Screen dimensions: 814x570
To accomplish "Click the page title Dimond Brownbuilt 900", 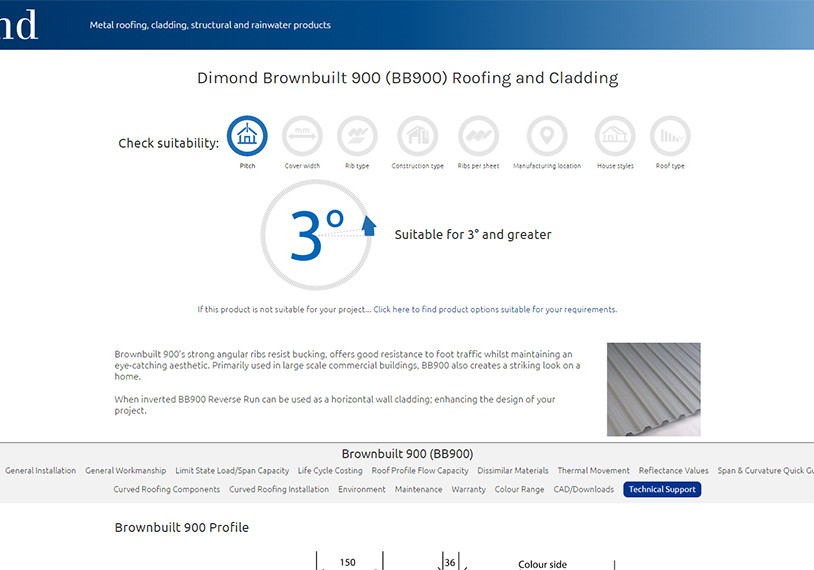I will (x=408, y=78).
